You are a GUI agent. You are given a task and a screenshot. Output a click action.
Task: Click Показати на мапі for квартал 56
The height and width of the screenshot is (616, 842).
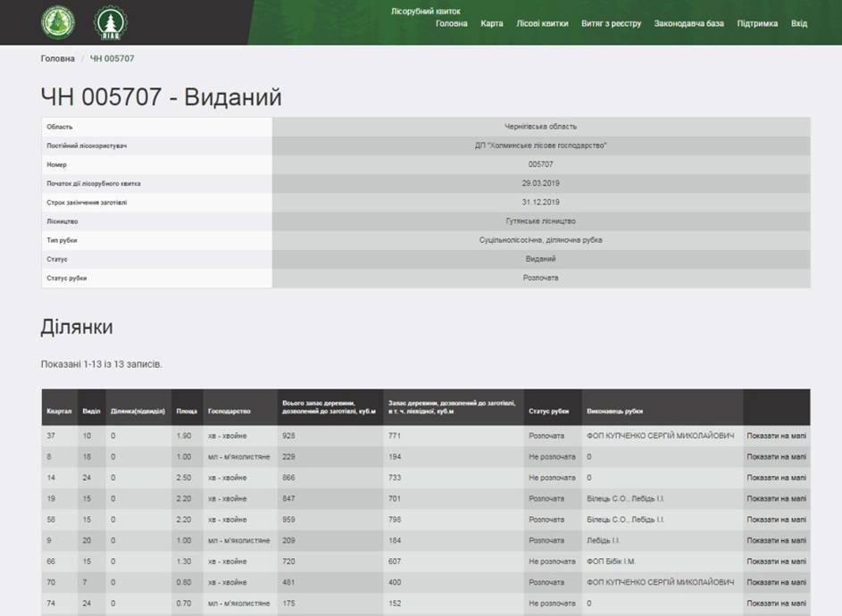[776, 520]
